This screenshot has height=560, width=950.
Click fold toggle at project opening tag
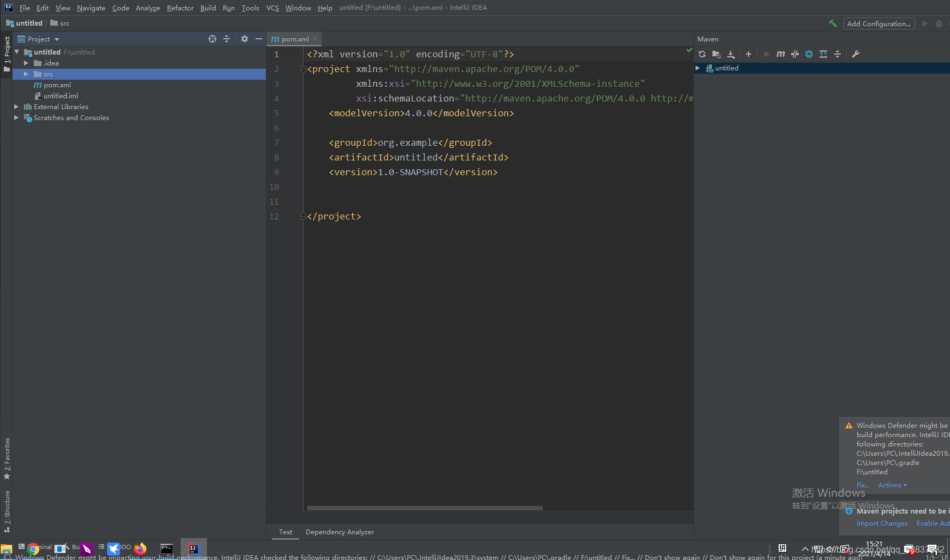[303, 69]
